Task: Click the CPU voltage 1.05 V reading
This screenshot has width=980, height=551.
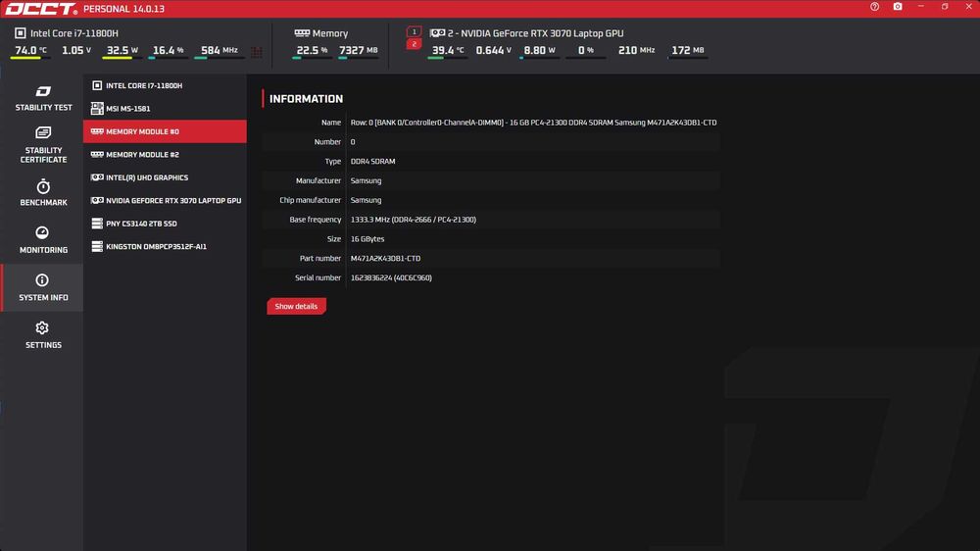Action: 76,51
